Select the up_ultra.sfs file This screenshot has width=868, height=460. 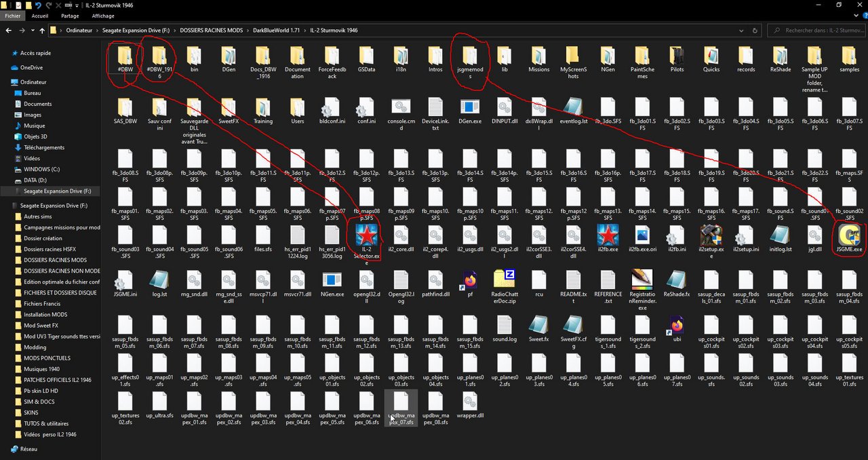click(159, 405)
